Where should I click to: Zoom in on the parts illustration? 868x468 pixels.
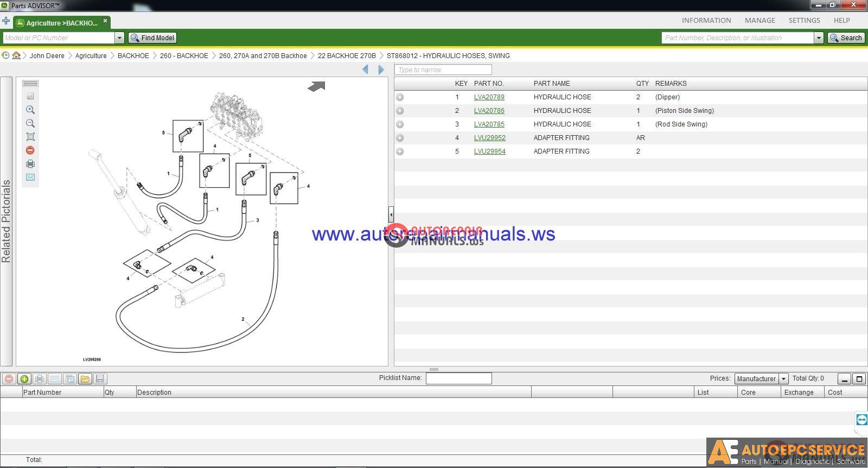(x=30, y=110)
